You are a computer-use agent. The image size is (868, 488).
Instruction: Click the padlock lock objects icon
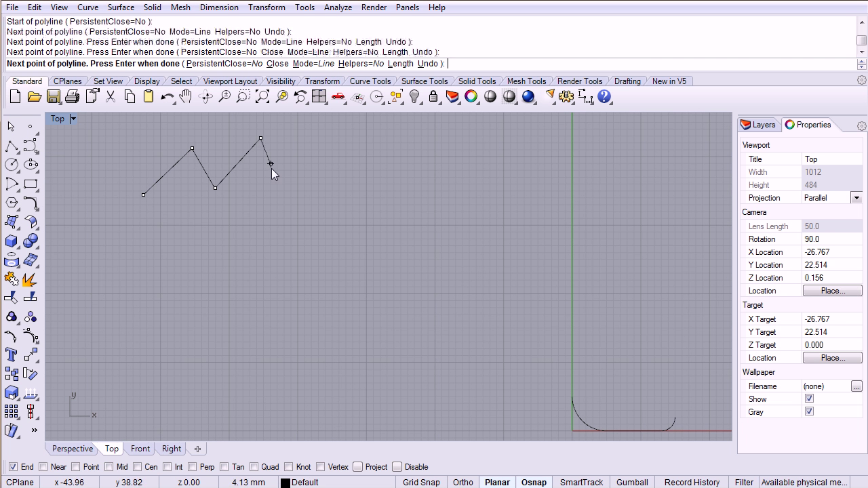coord(433,97)
